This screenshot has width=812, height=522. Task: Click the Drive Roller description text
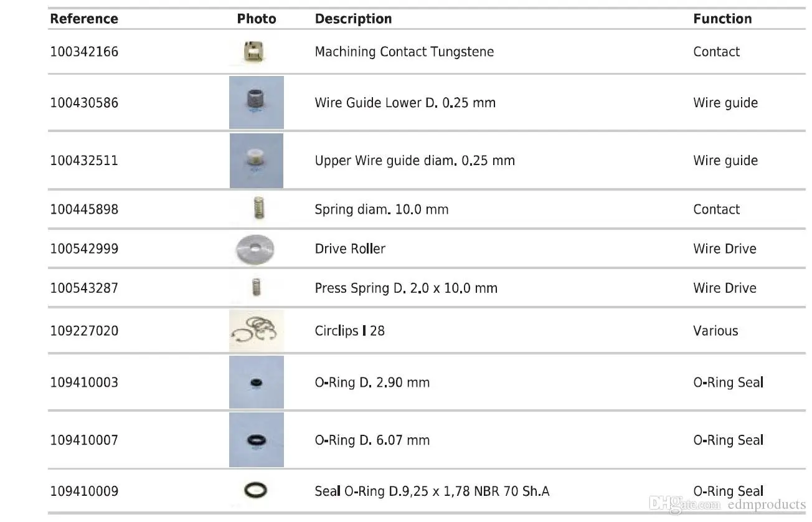point(350,249)
